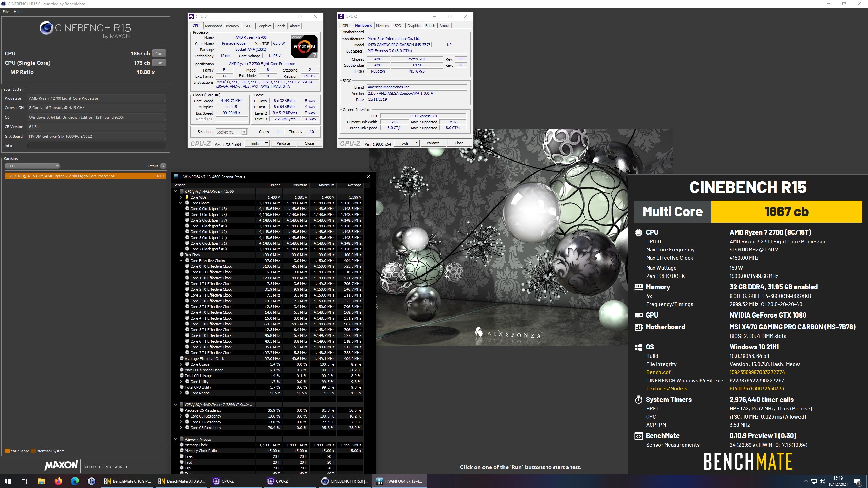Switch to HWiNFO64 taskbar item

[400, 481]
